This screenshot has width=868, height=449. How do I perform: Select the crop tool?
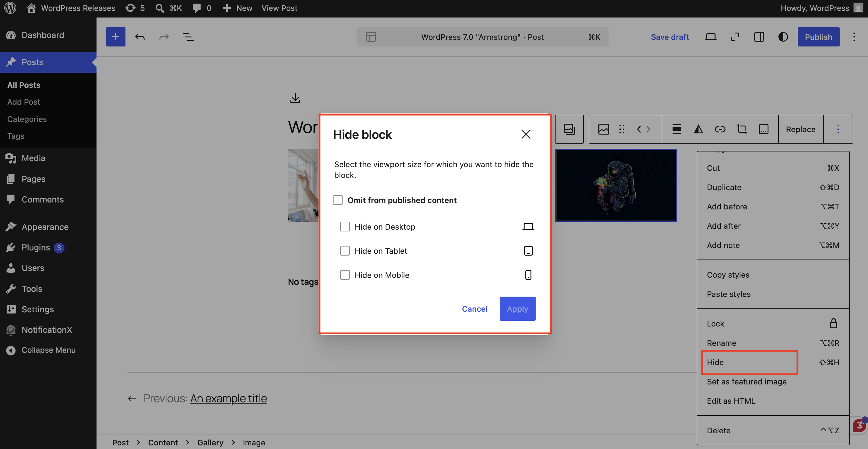tap(742, 129)
